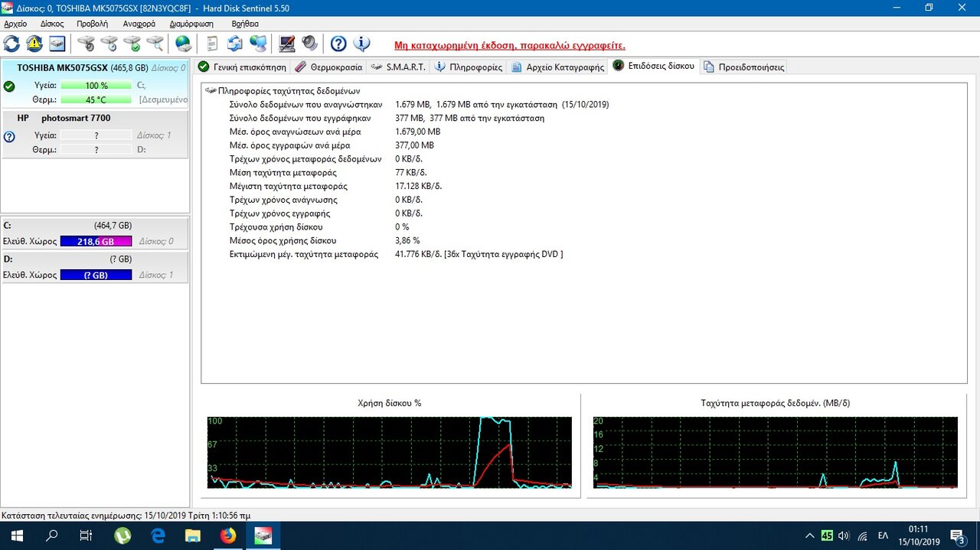Image resolution: width=980 pixels, height=550 pixels.
Task: Click the disk with magnifying glass icon
Action: point(155,44)
